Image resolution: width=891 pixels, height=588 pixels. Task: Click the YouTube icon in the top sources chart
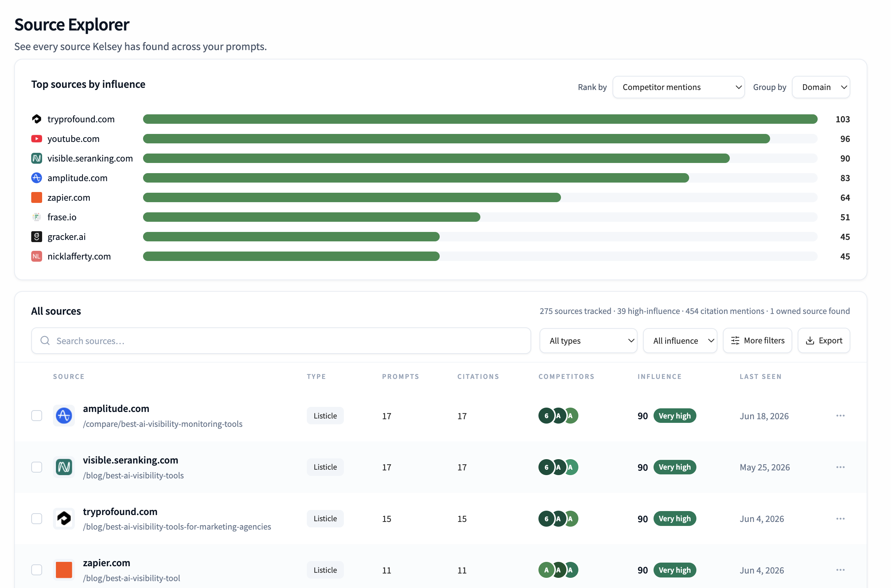36,139
